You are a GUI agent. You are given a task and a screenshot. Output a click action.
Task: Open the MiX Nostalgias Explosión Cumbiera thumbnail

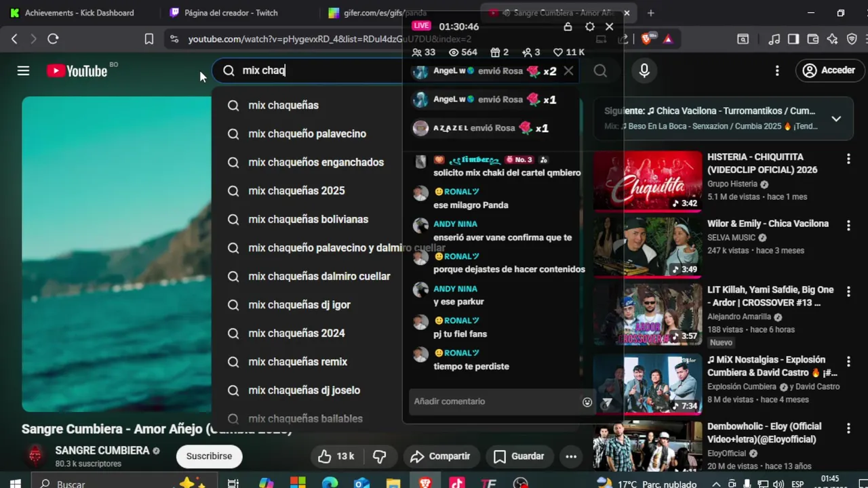pos(648,384)
